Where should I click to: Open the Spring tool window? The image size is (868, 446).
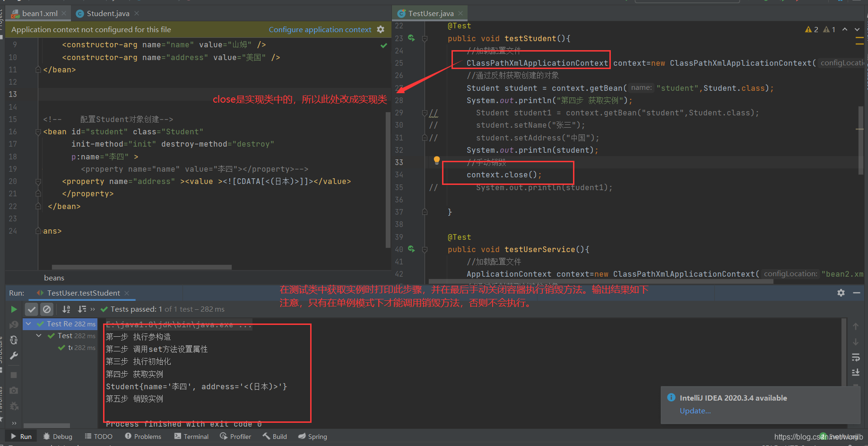(312, 437)
